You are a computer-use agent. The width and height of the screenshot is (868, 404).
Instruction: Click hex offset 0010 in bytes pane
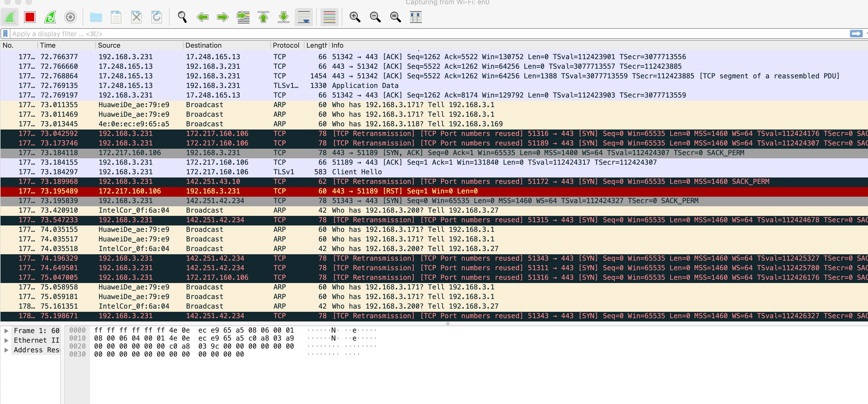point(78,338)
